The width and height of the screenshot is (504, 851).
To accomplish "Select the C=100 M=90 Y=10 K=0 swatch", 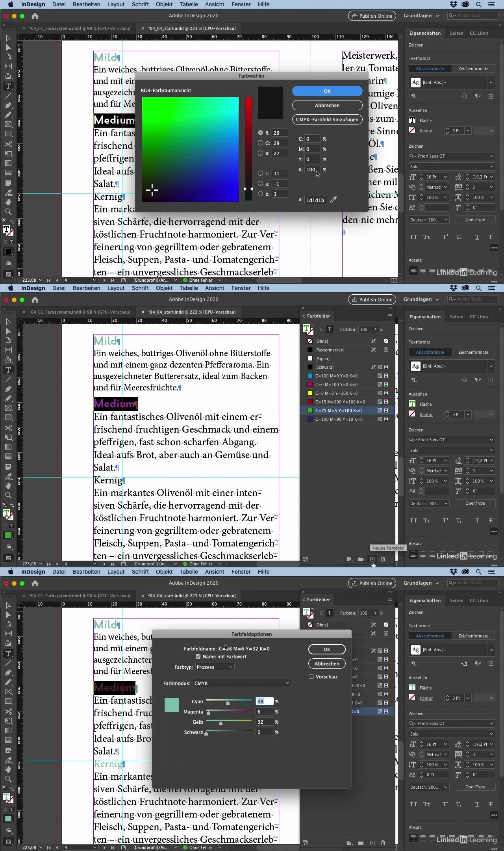I will 339,419.
